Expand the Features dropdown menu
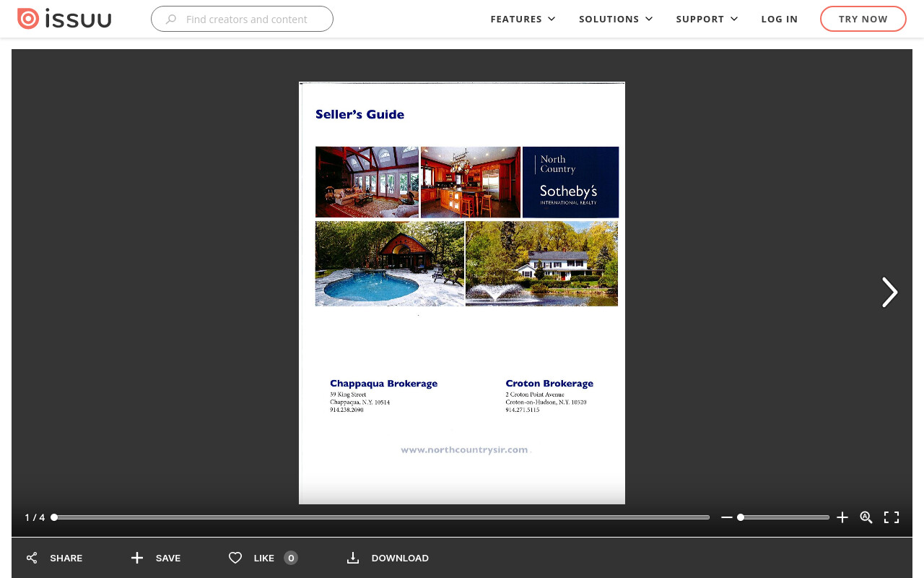 pos(523,19)
